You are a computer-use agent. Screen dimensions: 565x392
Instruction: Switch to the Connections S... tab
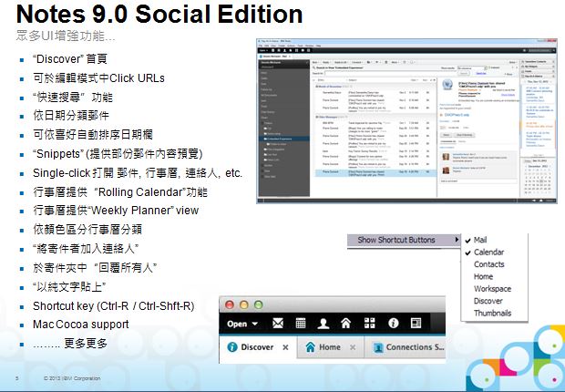coord(406,347)
